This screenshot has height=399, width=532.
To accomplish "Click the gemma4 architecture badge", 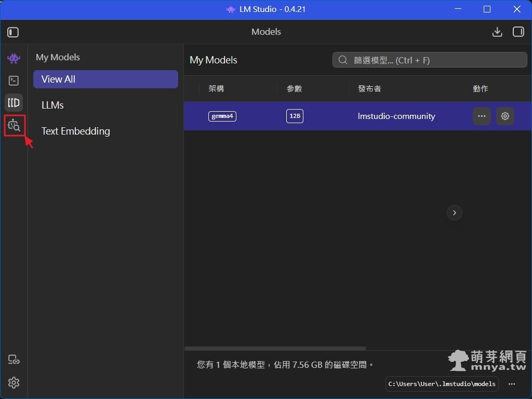I will point(222,116).
